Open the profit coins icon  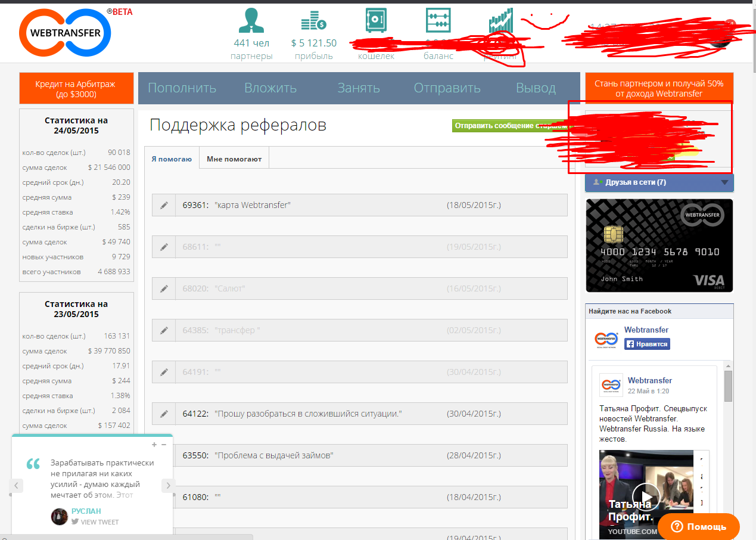pos(313,21)
